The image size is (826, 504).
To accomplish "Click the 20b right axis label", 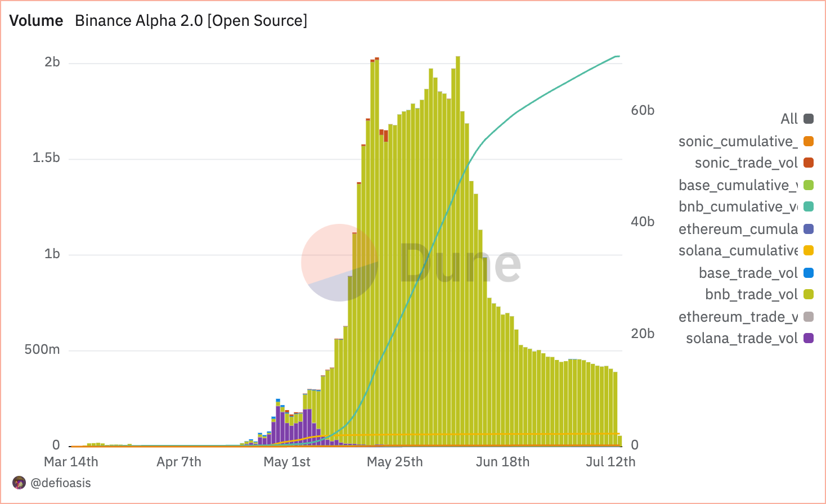I will click(x=643, y=334).
